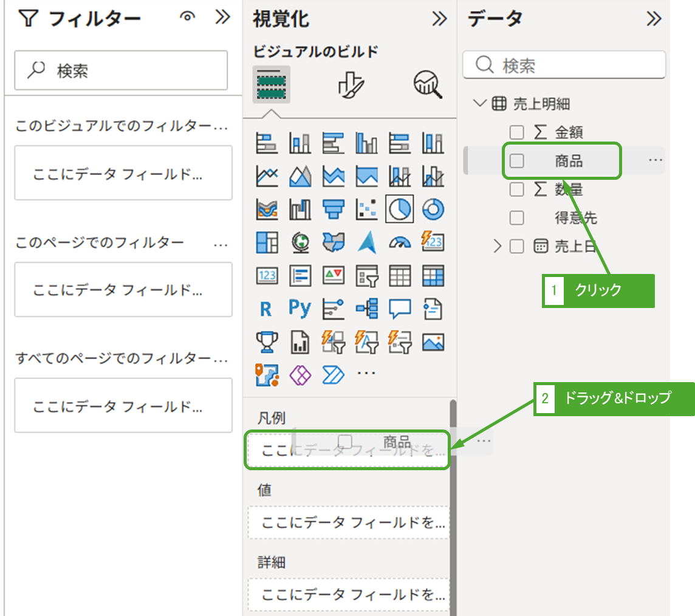
Task: Insert a Python visual
Action: coord(300,309)
